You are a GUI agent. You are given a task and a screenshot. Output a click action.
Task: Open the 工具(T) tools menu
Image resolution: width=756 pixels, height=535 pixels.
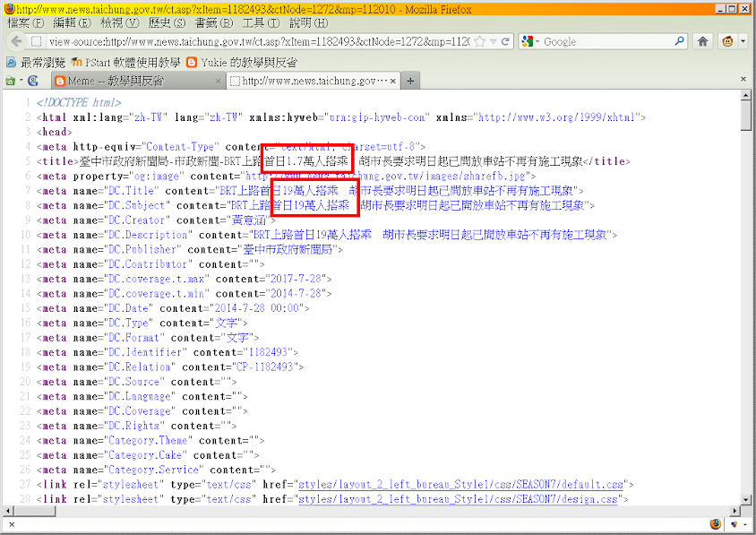click(260, 22)
